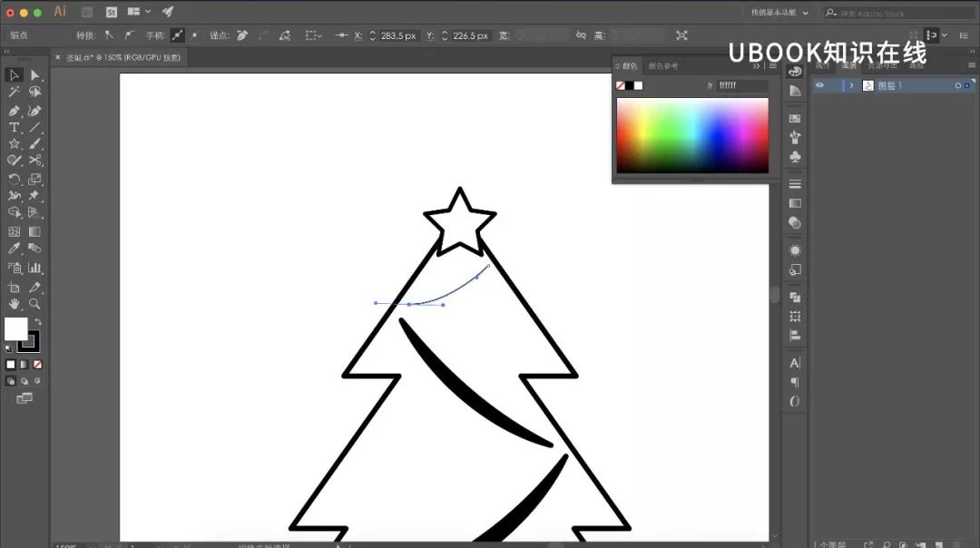Open the Swatches panel grid icon
This screenshot has width=980, height=548.
tap(795, 118)
